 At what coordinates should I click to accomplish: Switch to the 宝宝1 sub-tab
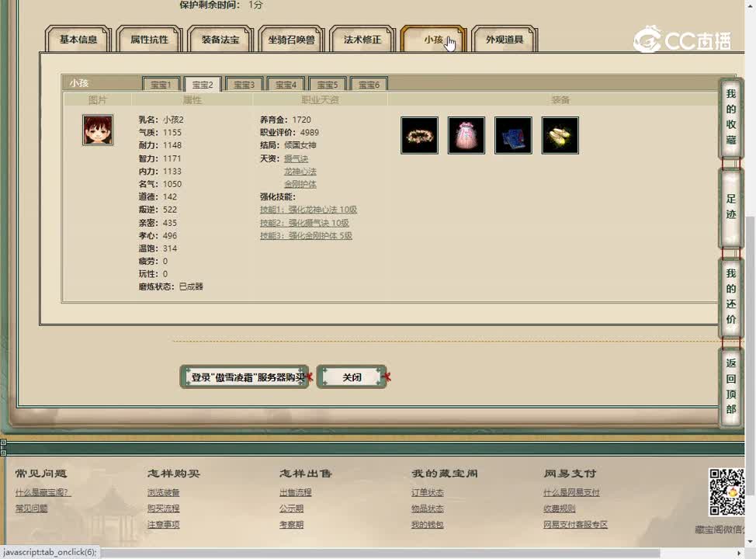coord(161,85)
